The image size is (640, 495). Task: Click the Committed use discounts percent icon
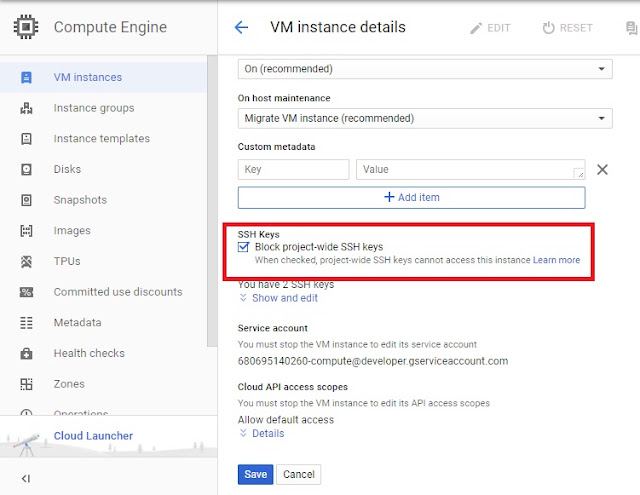(x=26, y=292)
